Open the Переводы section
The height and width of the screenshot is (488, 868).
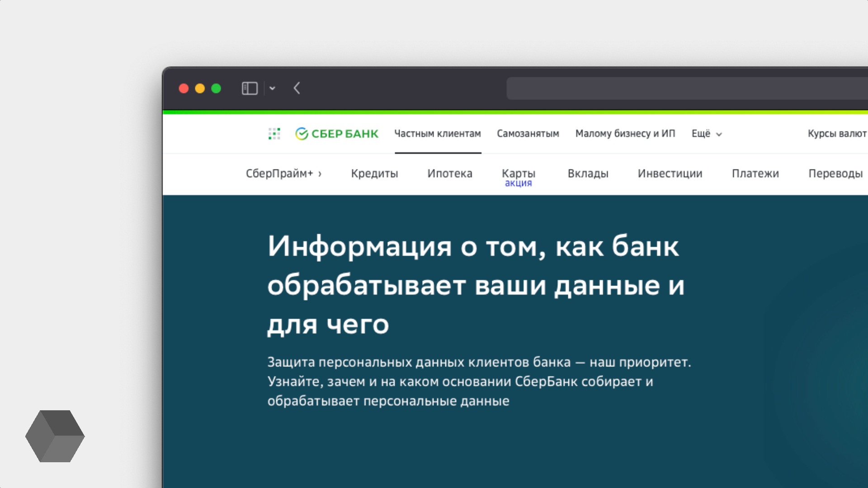(835, 174)
